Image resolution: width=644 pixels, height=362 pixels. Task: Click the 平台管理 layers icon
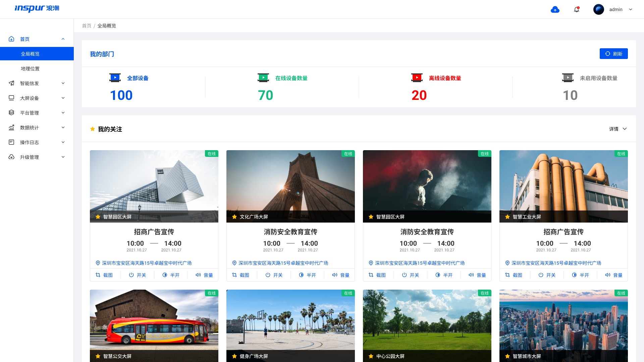[x=11, y=113]
